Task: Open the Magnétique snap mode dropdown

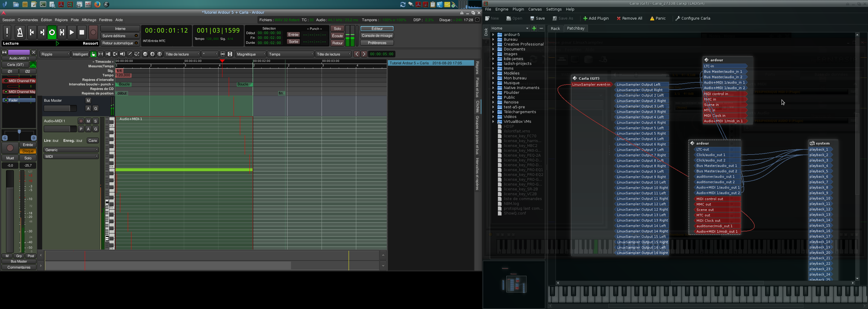Action: [x=251, y=54]
